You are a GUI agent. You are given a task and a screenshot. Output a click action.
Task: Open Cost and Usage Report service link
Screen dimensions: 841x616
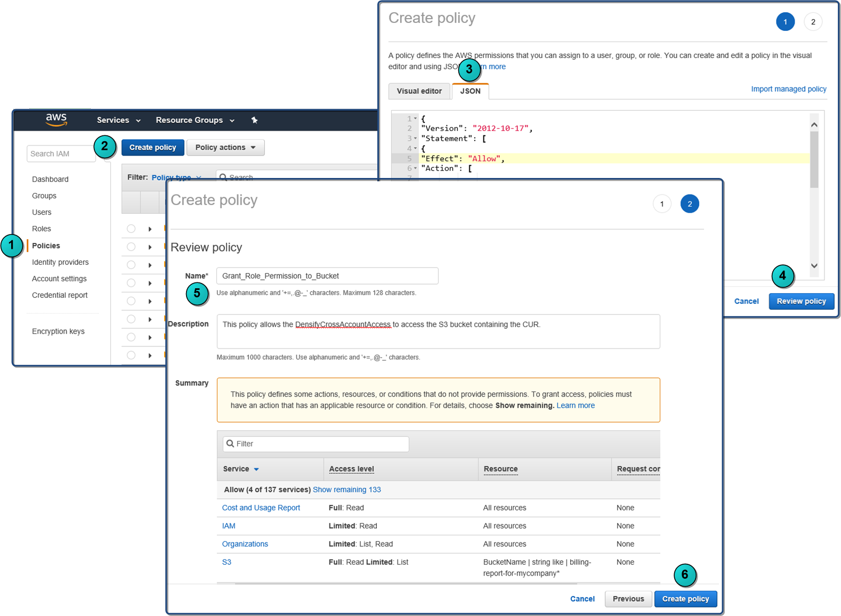[x=261, y=508]
